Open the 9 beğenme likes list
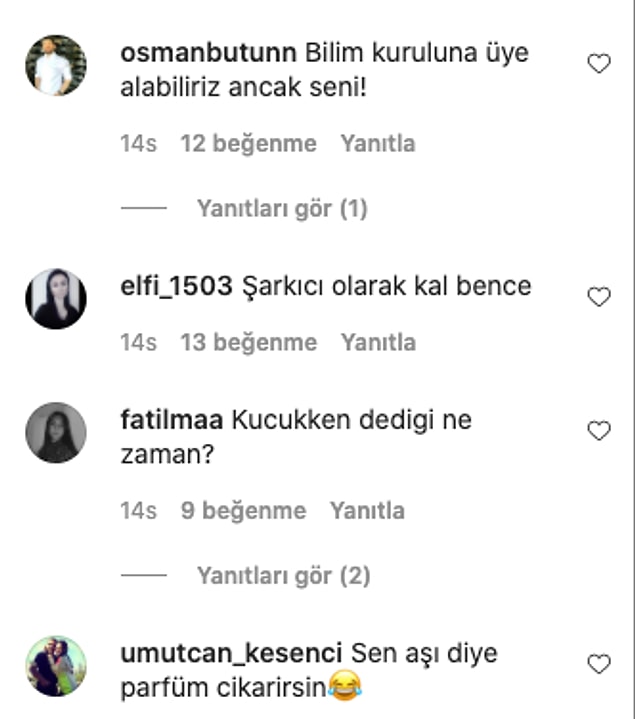This screenshot has width=635, height=719. pyautogui.click(x=243, y=511)
